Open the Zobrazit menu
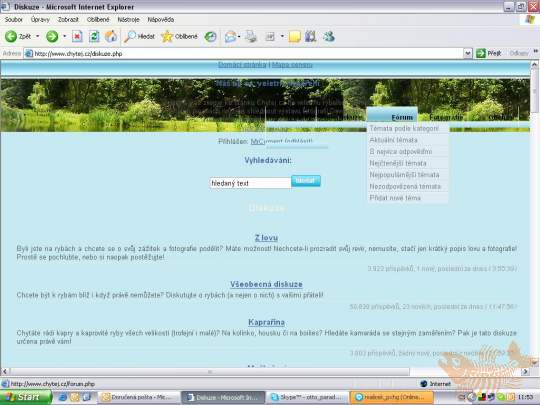The image size is (540, 405). (68, 20)
